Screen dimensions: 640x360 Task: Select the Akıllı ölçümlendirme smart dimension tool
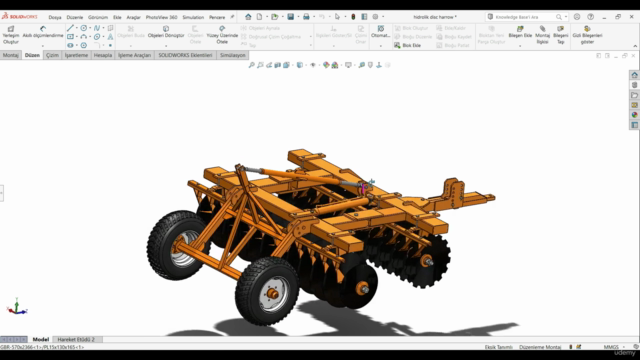point(43,32)
